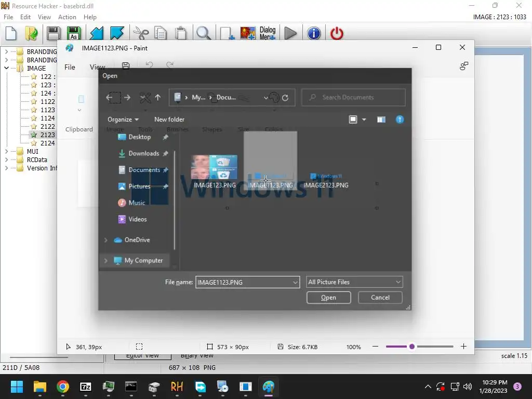Click the Add image resource icon

tap(248, 33)
